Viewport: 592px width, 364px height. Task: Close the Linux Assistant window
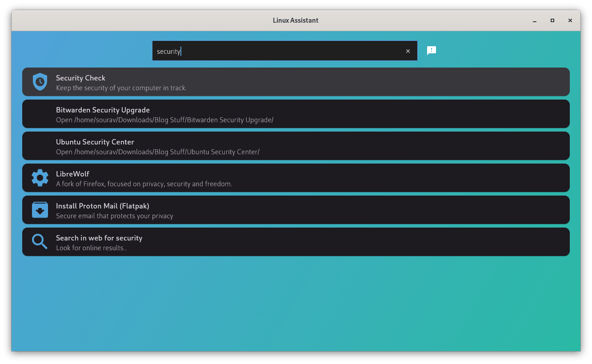click(x=570, y=20)
